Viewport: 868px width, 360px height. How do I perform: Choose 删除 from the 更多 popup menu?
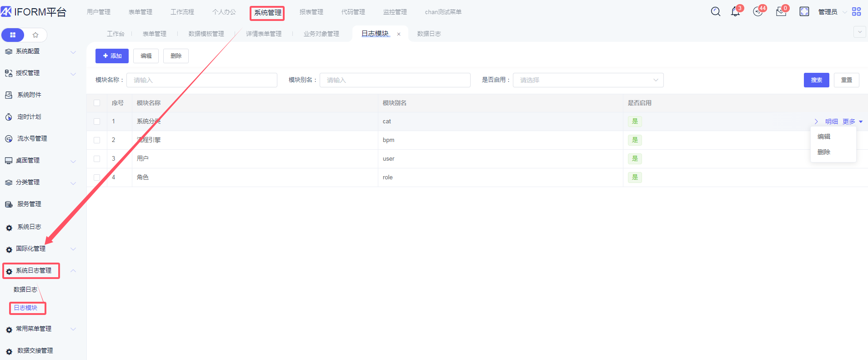823,152
